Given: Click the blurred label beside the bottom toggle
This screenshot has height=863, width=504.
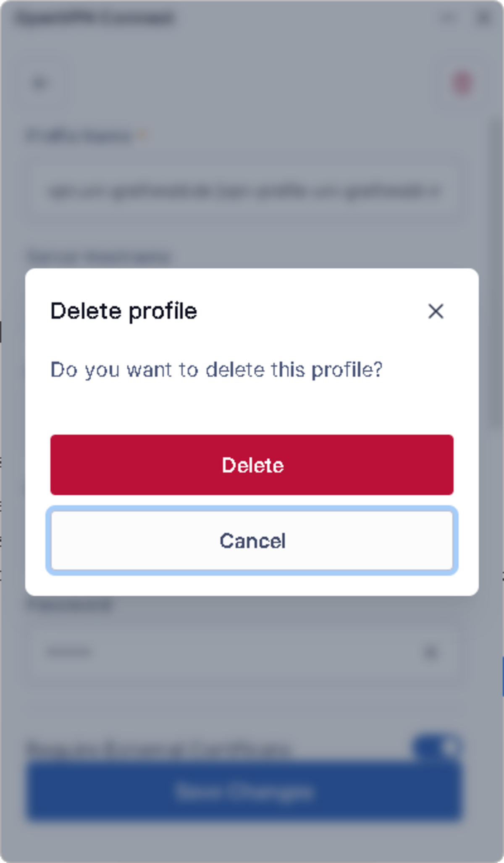Looking at the screenshot, I should click(159, 748).
